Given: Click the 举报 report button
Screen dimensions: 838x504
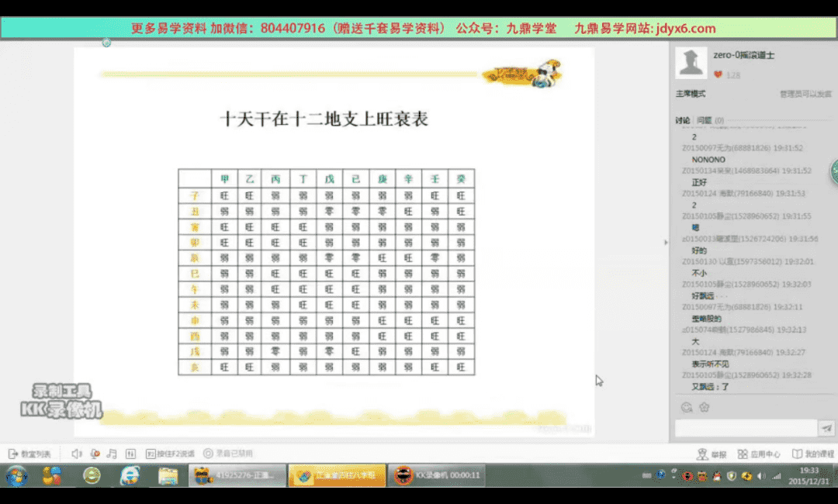Looking at the screenshot, I should tap(712, 454).
